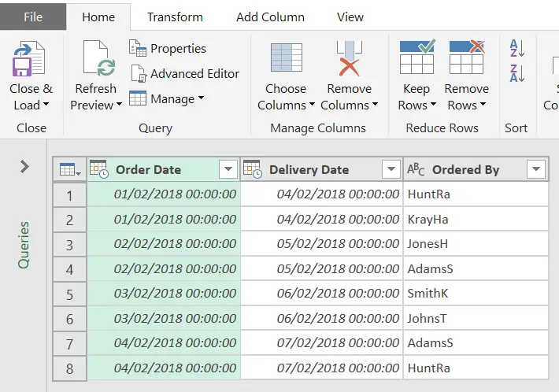Switch to the Add Column tab
Screen dimensions: 559x392
270,17
